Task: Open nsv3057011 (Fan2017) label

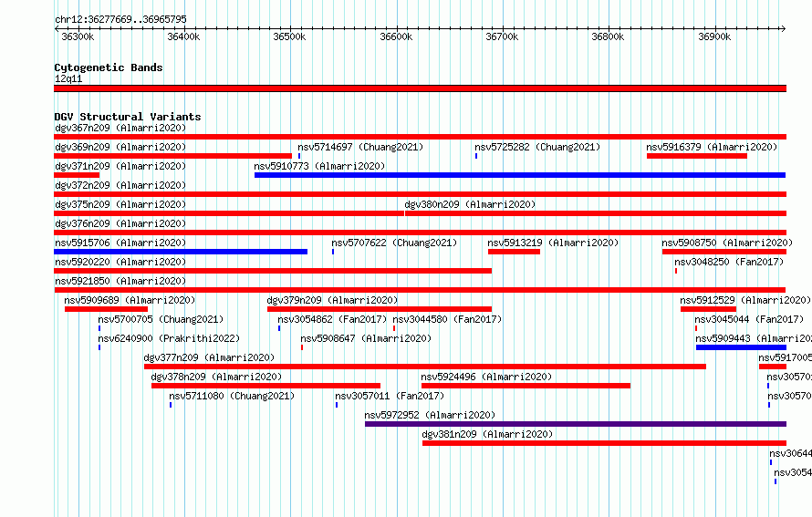Action: [390, 396]
